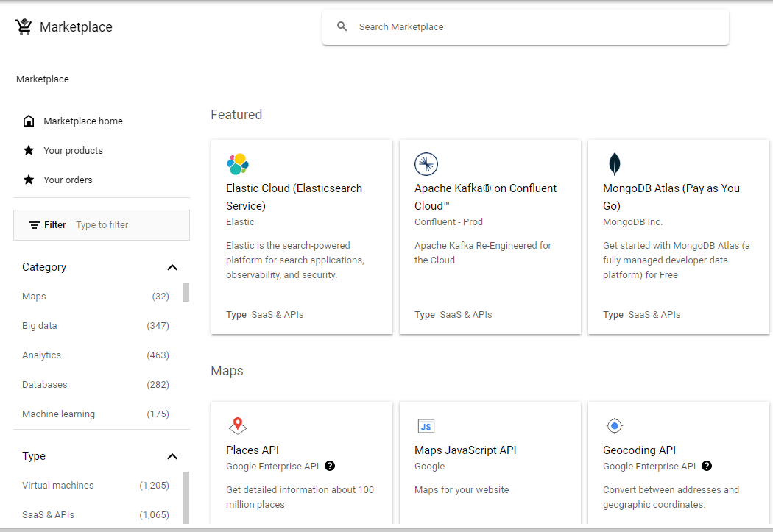
Task: Click the 'MongoDB Inc.' publisher text
Action: 632,222
